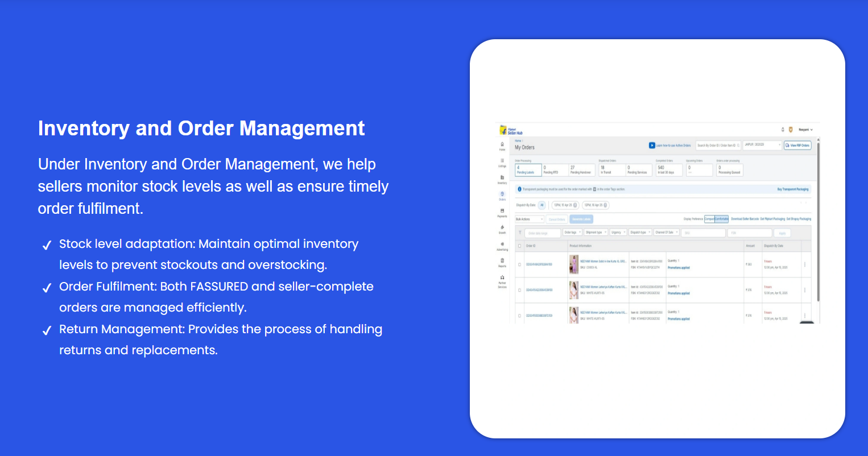Open the JAIPUR location dropdown

[x=763, y=145]
